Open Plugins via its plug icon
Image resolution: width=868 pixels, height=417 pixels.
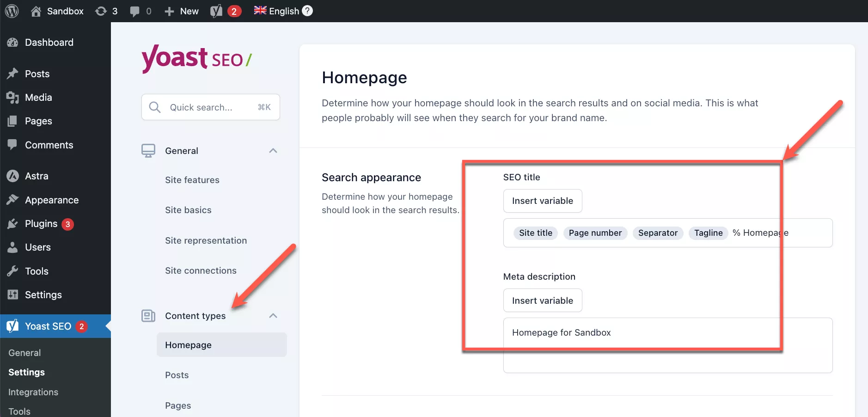[x=13, y=223]
